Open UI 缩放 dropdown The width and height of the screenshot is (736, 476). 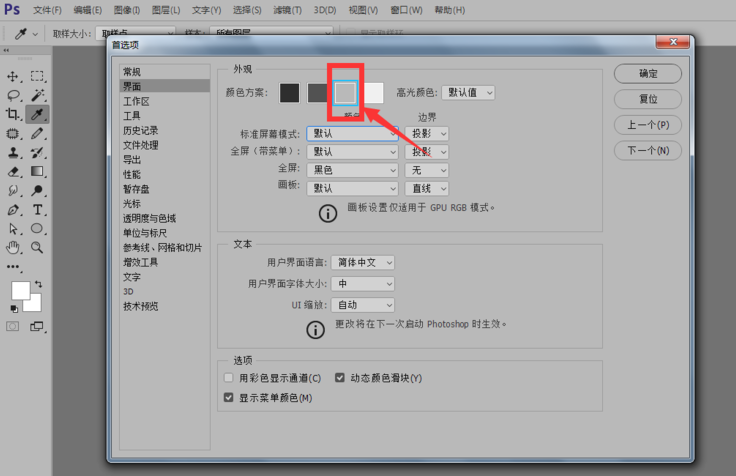[363, 305]
